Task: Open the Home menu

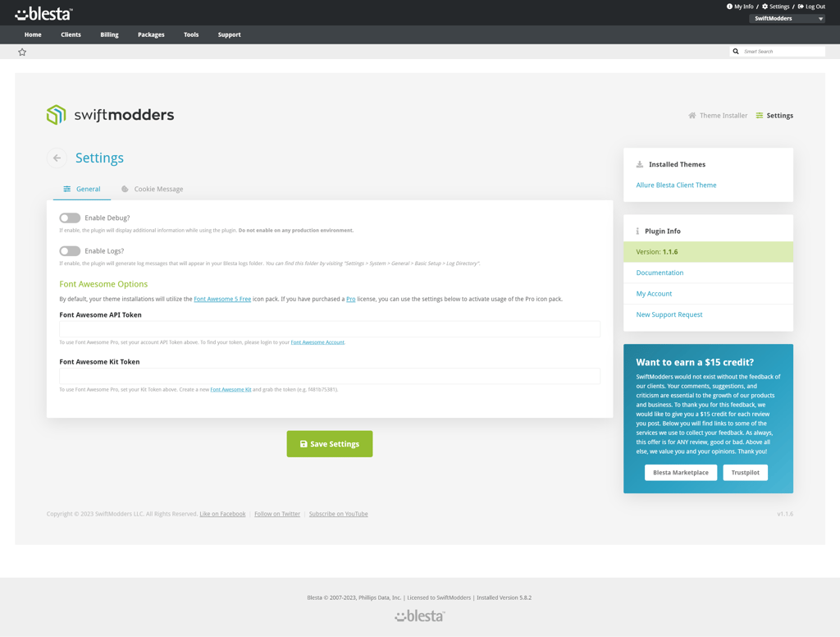Action: 33,34
